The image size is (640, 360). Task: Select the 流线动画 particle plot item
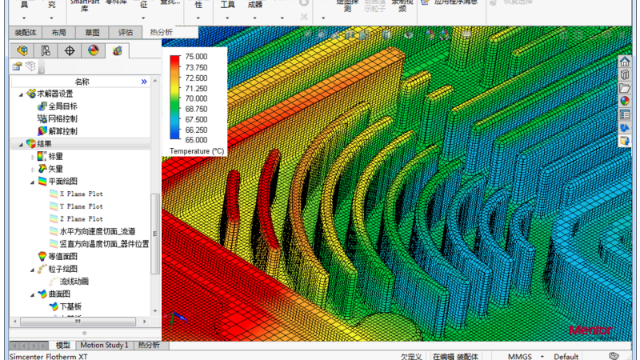click(74, 281)
